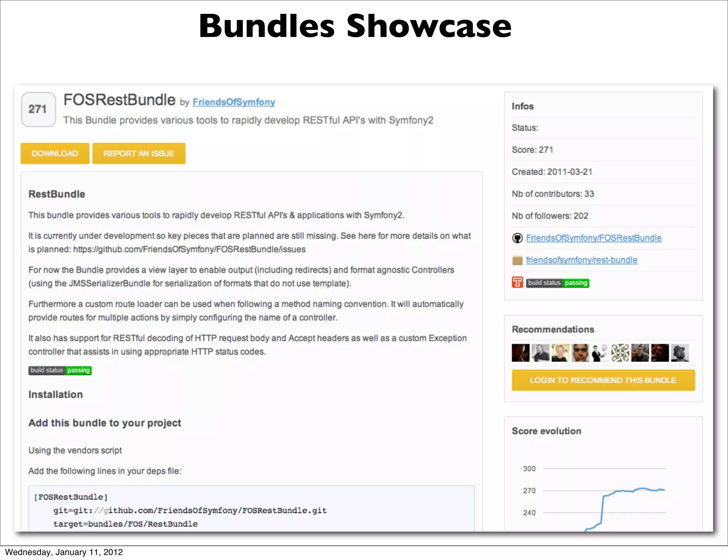Click the 'Score: 271' entry
Viewport: 728px width, 560px height.
532,150
